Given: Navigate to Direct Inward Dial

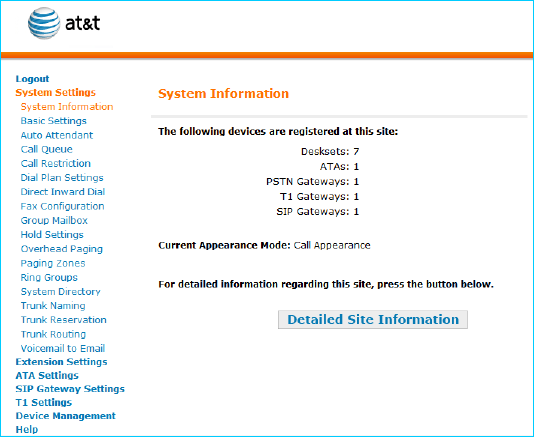Looking at the screenshot, I should 63,192.
